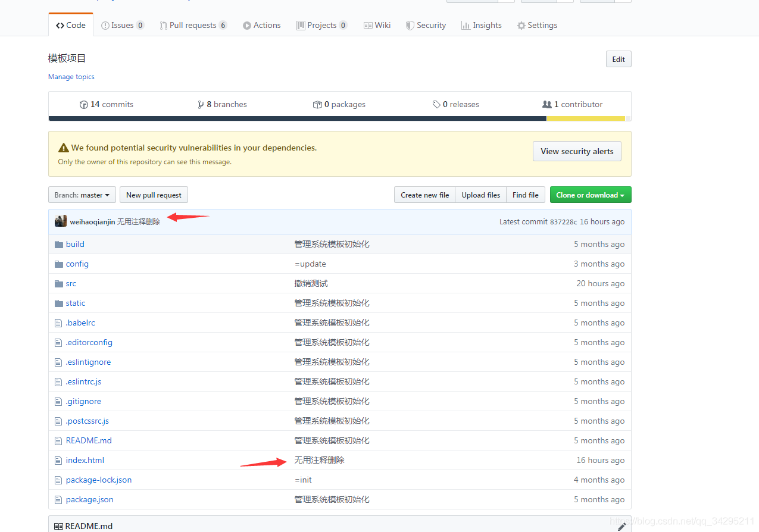Viewport: 759px width, 532px height.
Task: Click the commits history clock icon
Action: [83, 105]
